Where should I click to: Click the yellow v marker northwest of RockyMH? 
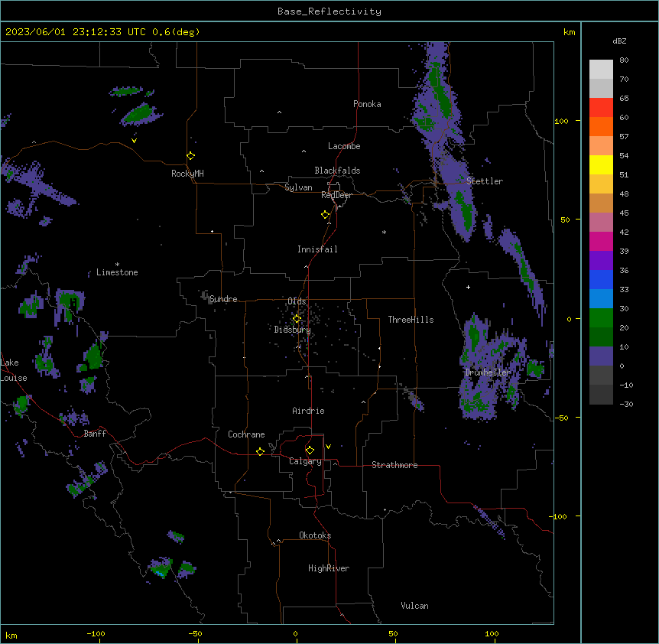[x=134, y=141]
